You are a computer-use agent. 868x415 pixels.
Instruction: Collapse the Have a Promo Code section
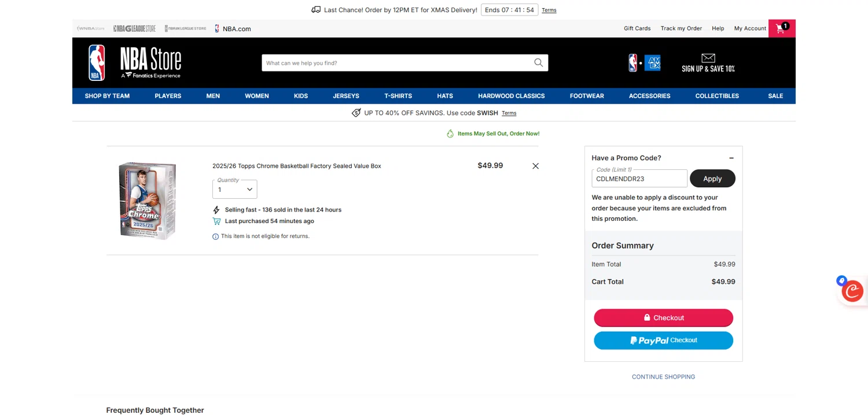click(731, 158)
